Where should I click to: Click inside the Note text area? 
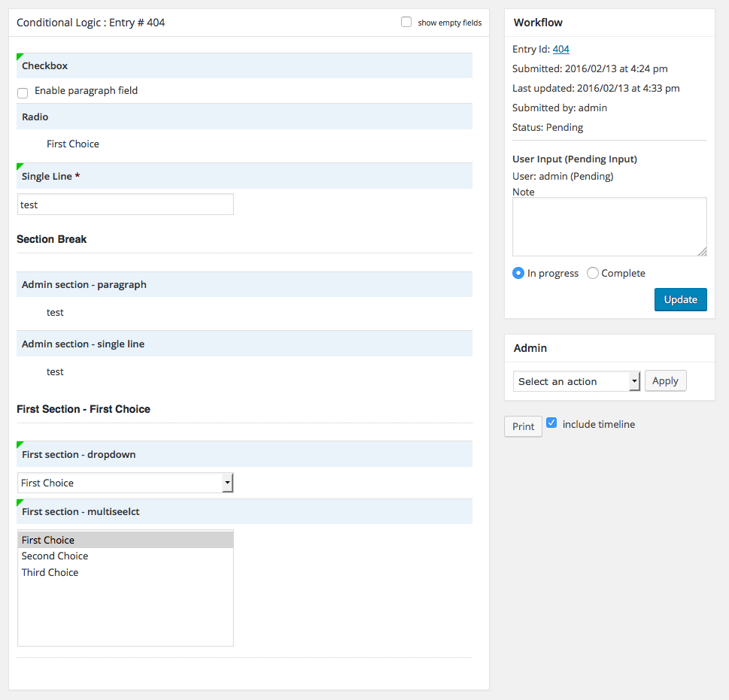coord(609,226)
